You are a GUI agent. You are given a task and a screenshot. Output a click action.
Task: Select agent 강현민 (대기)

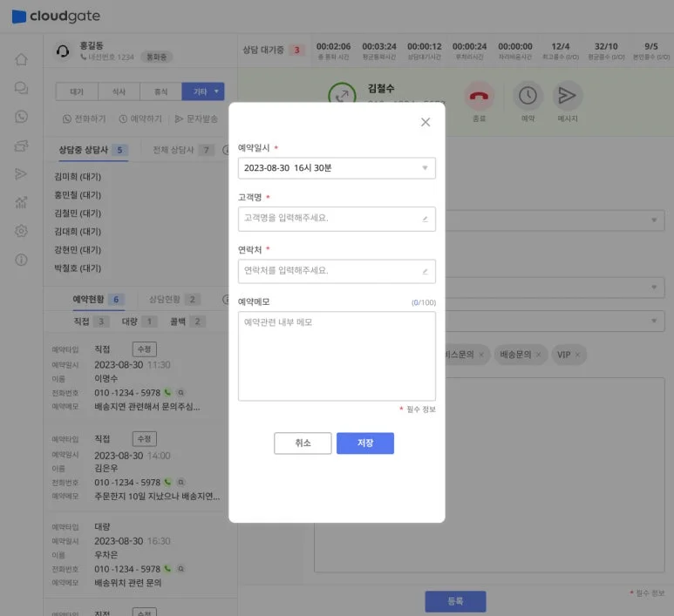pyautogui.click(x=78, y=249)
